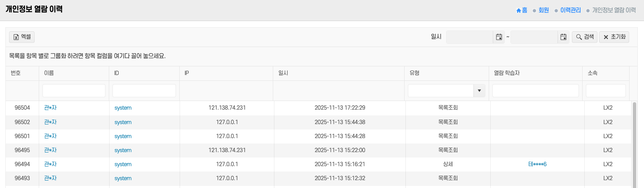Click the 이름 filter input field
The height and width of the screenshot is (188, 644).
74,91
